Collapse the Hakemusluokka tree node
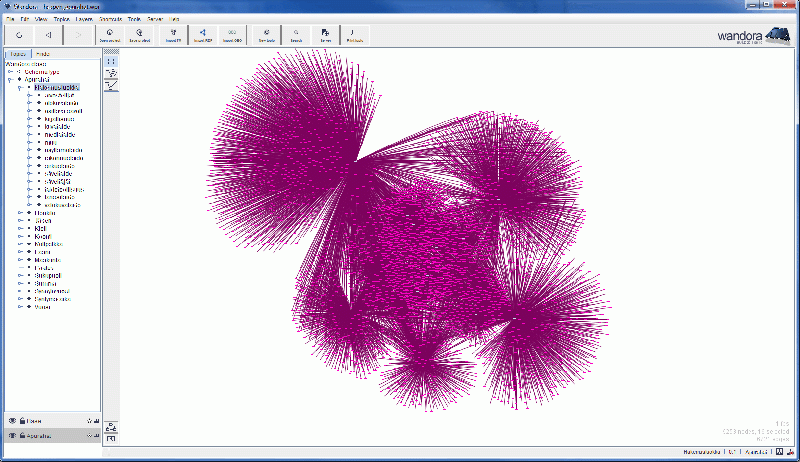The image size is (800, 462). 19,87
